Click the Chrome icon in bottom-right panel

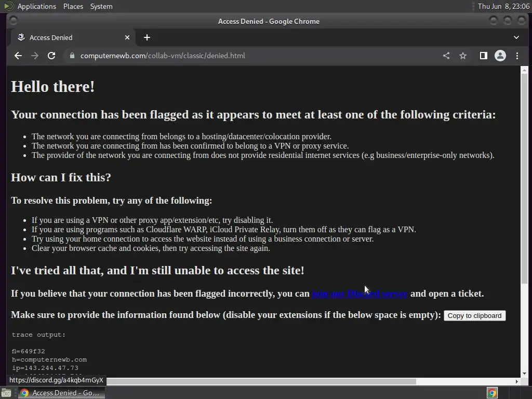(x=492, y=393)
